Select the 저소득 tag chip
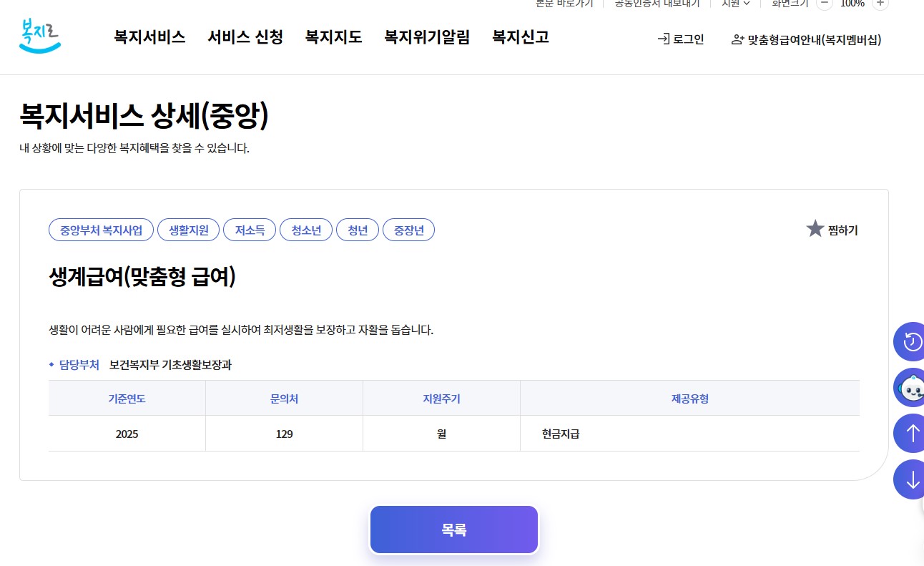The height and width of the screenshot is (566, 924). pos(250,229)
